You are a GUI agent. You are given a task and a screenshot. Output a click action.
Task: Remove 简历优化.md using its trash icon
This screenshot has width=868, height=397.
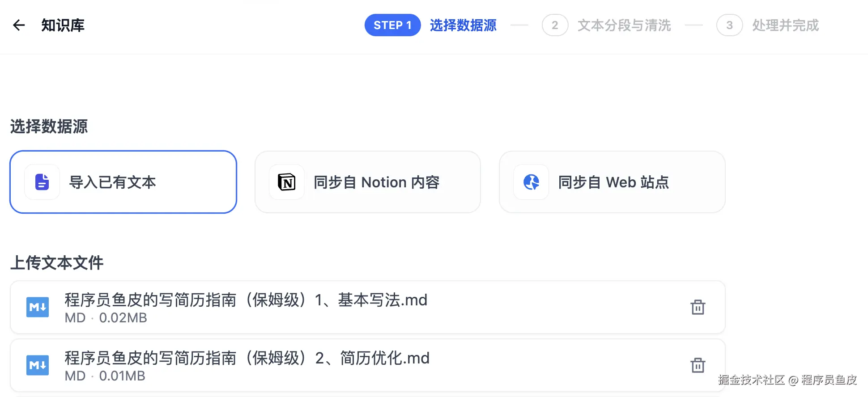[698, 365]
